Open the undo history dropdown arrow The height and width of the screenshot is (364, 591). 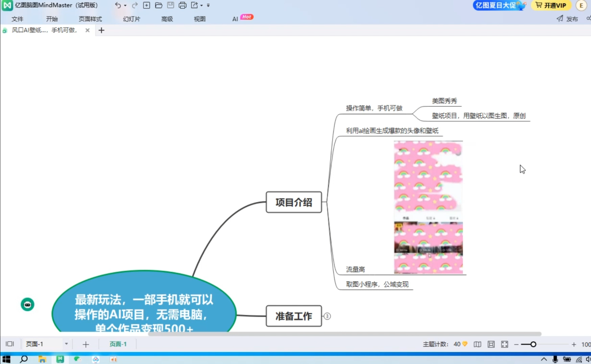tap(125, 6)
